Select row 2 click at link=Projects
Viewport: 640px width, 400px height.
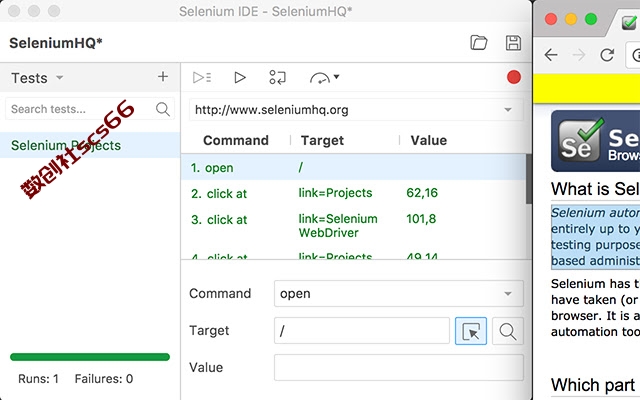click(353, 193)
